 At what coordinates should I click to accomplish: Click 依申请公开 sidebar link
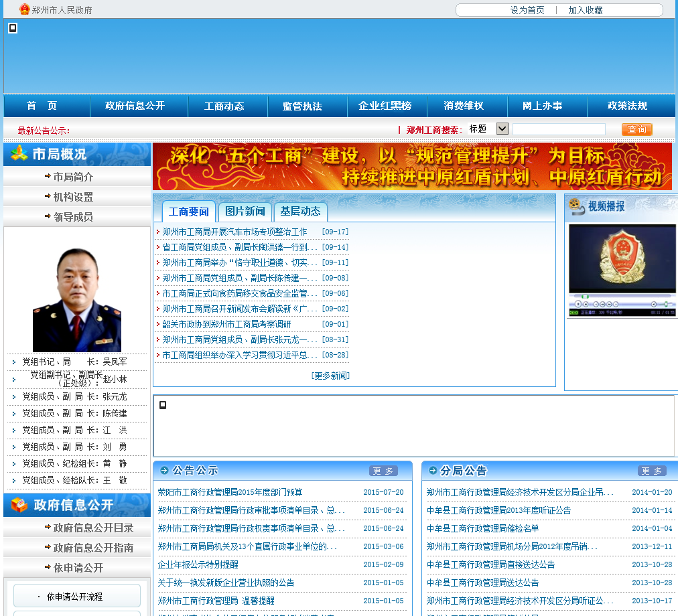click(x=78, y=568)
